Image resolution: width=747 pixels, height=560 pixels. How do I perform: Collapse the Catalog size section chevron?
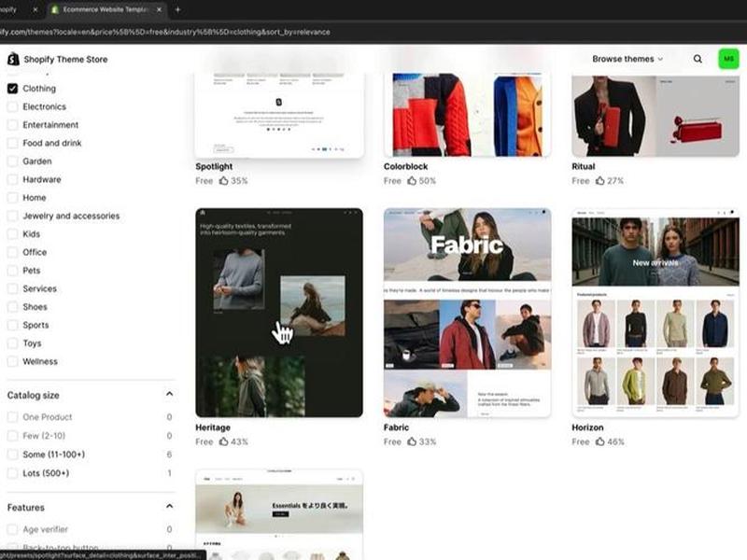point(169,394)
